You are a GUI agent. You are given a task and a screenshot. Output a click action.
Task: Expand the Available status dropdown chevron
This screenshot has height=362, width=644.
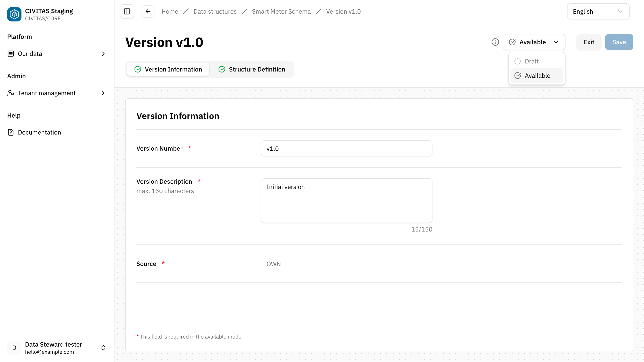click(556, 42)
